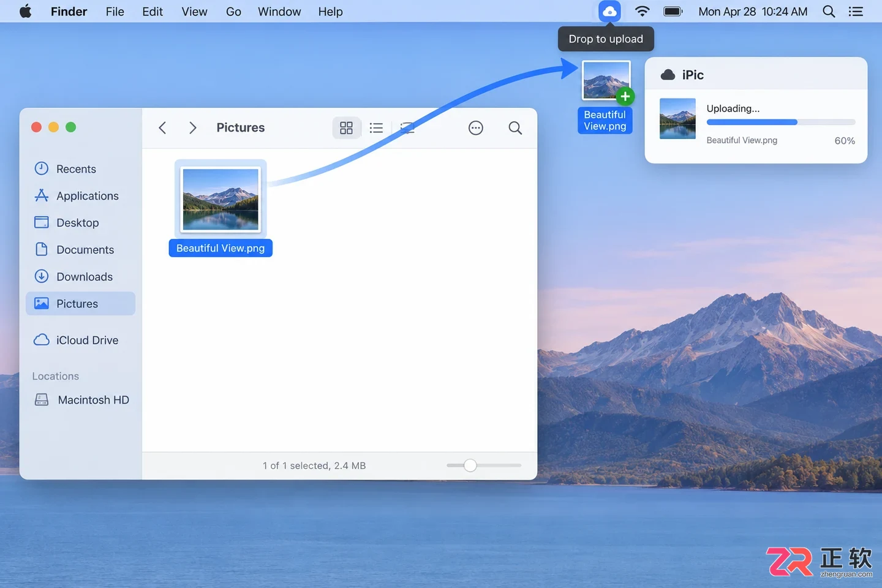The height and width of the screenshot is (588, 882).
Task: Click the iPic cloud menu bar icon
Action: tap(609, 11)
